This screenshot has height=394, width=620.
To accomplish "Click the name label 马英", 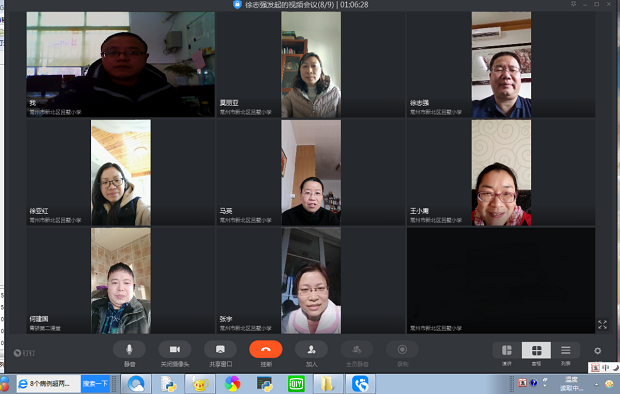I will [x=226, y=211].
